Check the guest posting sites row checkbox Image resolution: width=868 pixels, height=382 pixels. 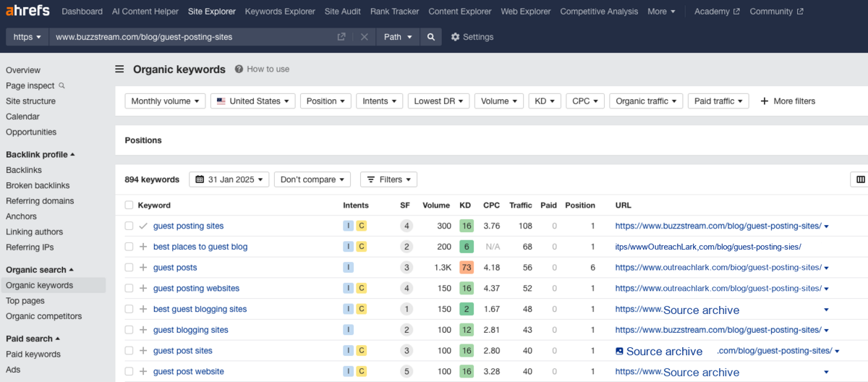[129, 226]
